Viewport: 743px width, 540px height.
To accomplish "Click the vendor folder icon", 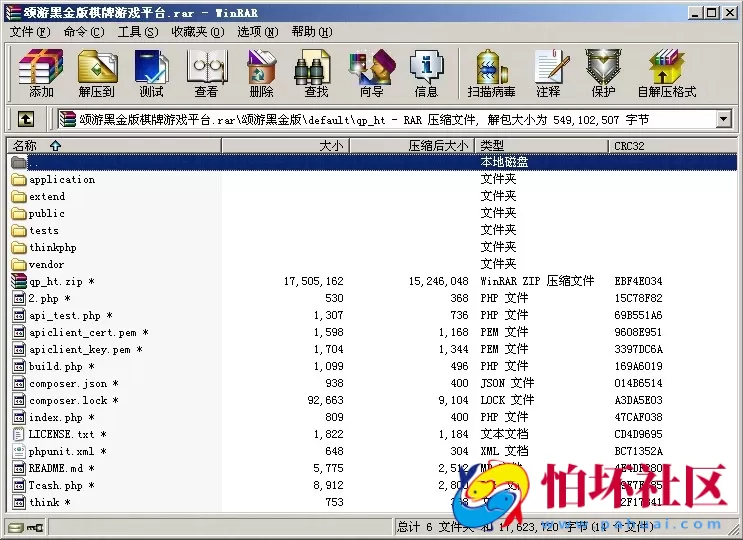I will (18, 264).
